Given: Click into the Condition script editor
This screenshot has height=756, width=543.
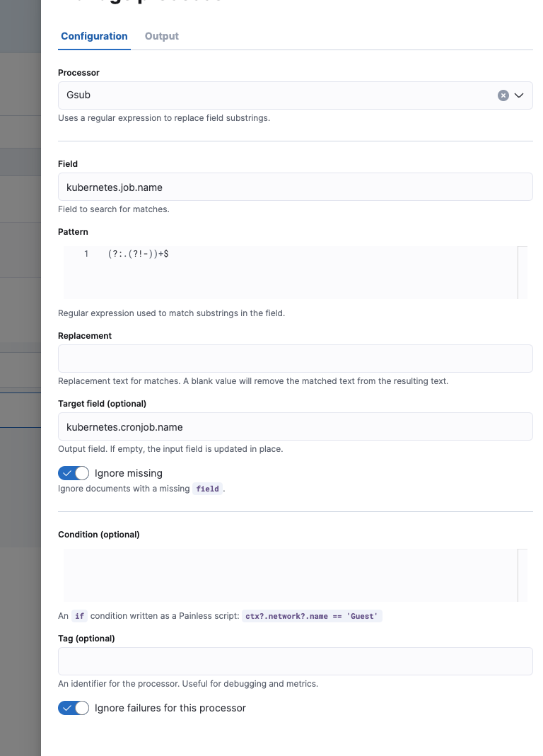Looking at the screenshot, I should 290,575.
